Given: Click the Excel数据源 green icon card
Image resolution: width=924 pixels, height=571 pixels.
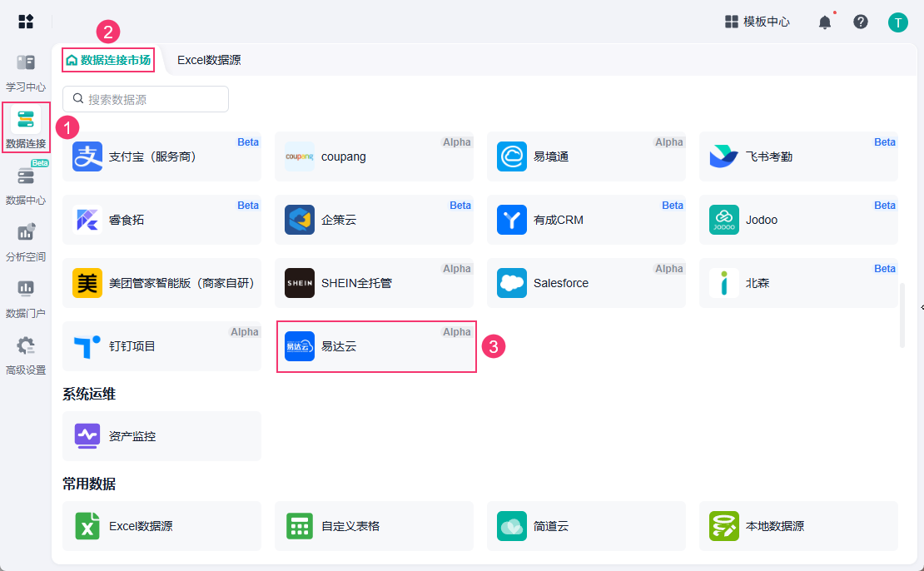Looking at the screenshot, I should click(161, 525).
